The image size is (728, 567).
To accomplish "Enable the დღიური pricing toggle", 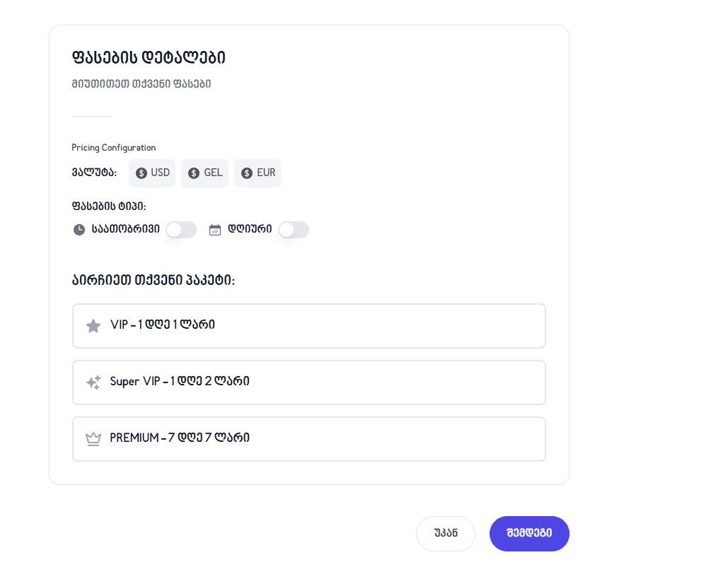I will [x=293, y=229].
